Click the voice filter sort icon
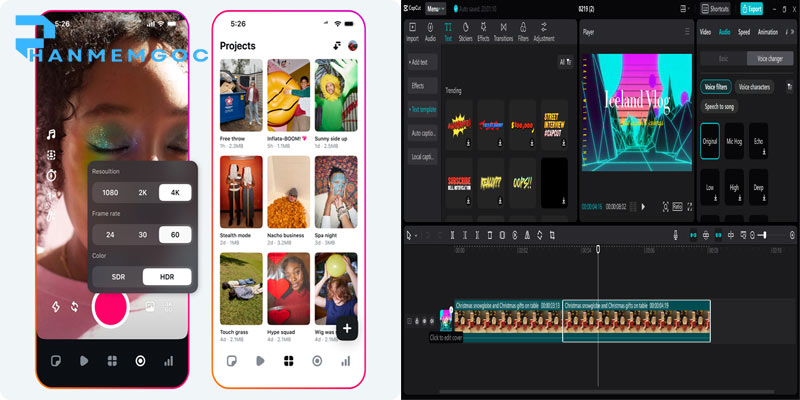 point(790,87)
